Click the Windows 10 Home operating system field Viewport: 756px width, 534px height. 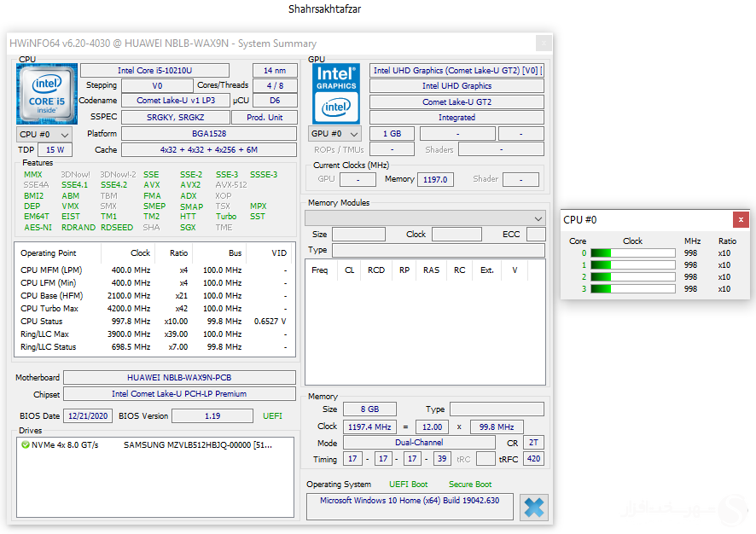click(410, 507)
